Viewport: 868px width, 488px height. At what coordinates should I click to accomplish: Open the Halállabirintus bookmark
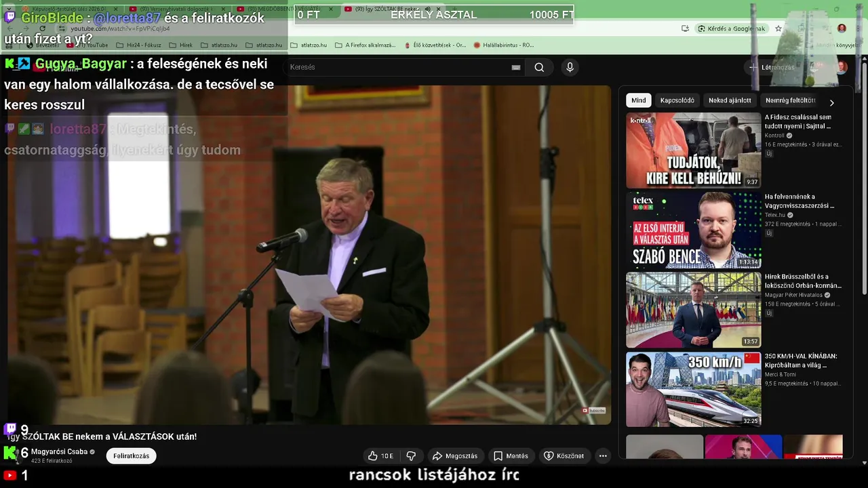(x=503, y=45)
